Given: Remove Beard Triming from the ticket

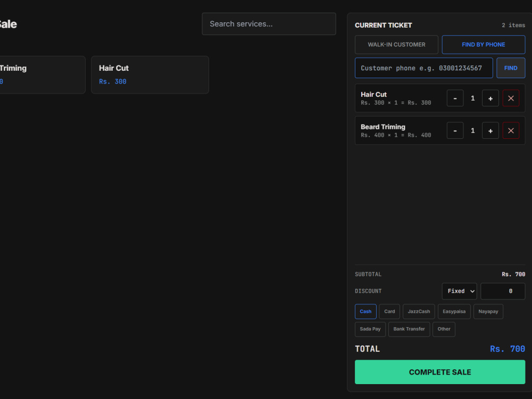Looking at the screenshot, I should click(x=511, y=131).
